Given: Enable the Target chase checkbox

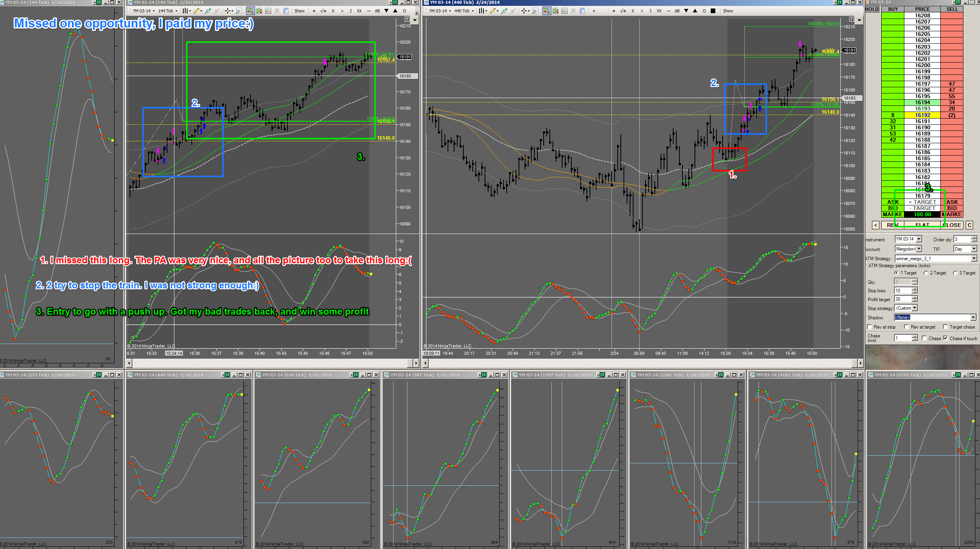Looking at the screenshot, I should (x=946, y=327).
